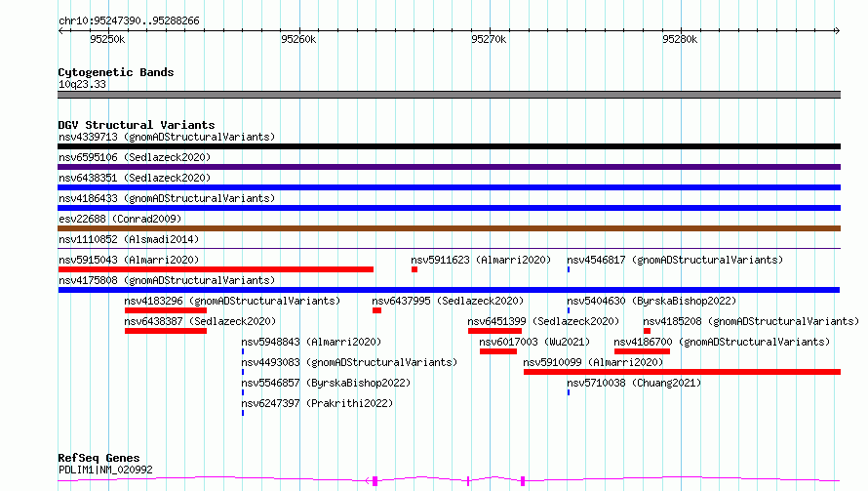
Task: Click the chr10:95247390..95288266 coordinate text
Action: click(129, 21)
